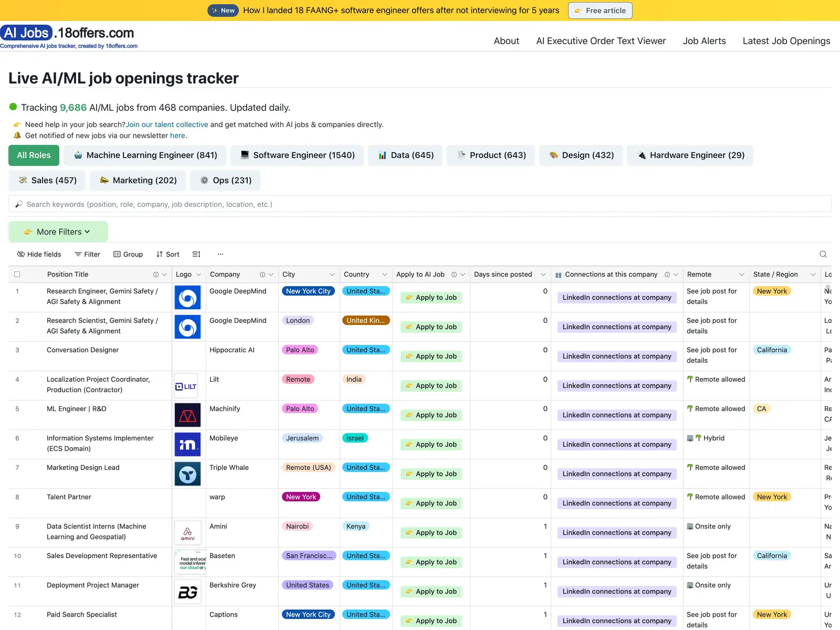Open the three-dots more options menu

click(220, 254)
